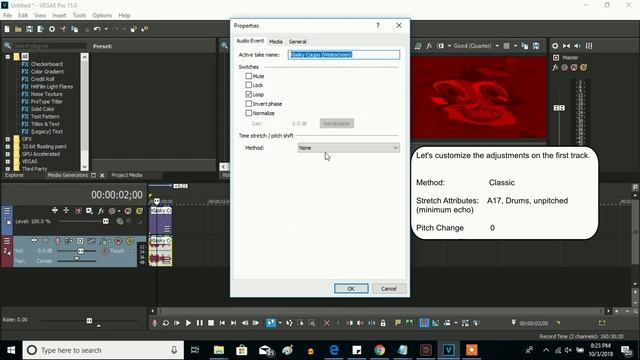This screenshot has height=360, width=640.
Task: Toggle Mute icon on video track 1
Action: [x=128, y=211]
